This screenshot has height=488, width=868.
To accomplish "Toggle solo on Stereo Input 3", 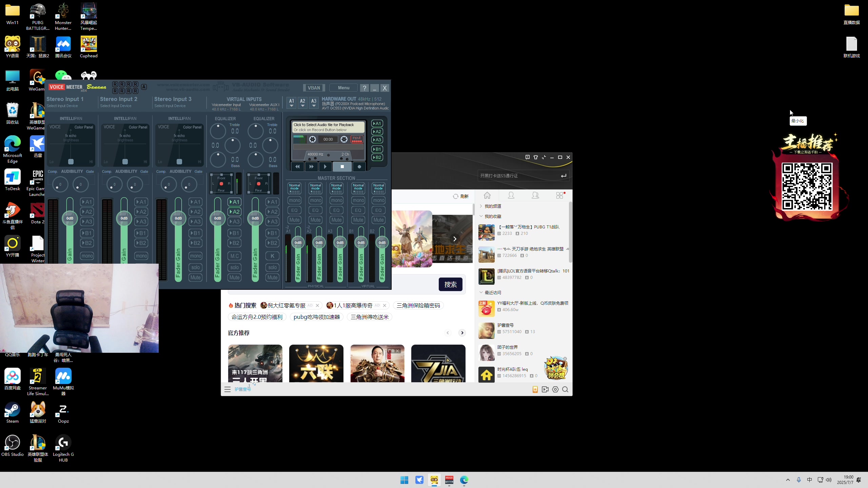I will click(195, 267).
